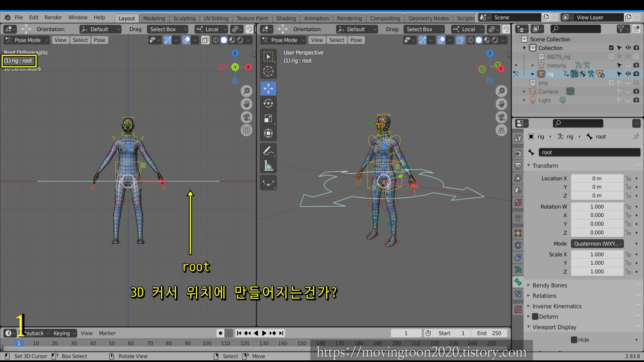Open Output properties tab
The width and height of the screenshot is (644, 362).
(518, 166)
